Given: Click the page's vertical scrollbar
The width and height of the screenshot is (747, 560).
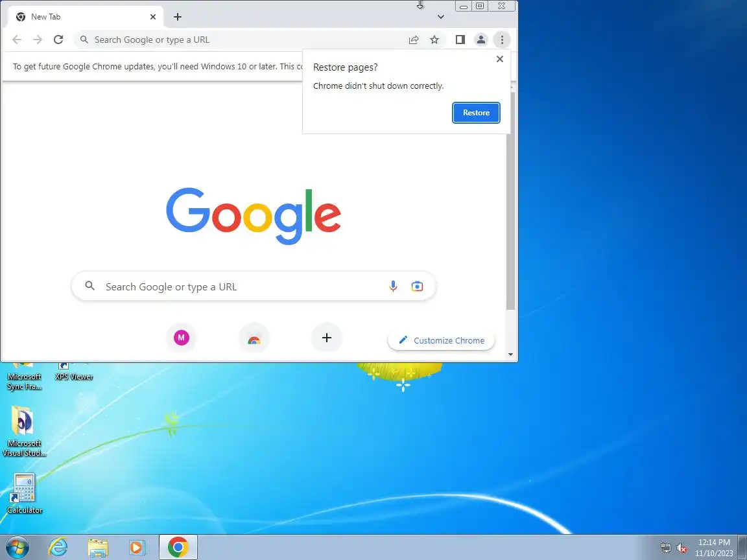Looking at the screenshot, I should [511, 200].
